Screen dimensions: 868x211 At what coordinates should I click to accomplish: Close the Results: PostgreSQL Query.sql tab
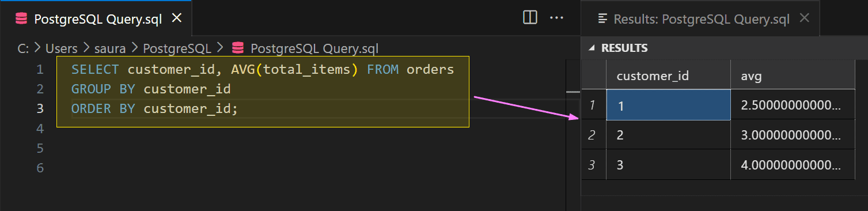tap(805, 18)
